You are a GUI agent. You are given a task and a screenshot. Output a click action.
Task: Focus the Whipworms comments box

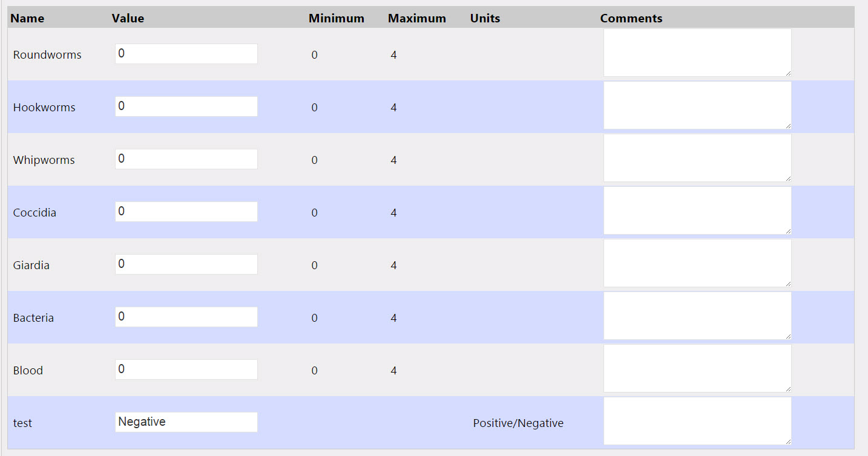(x=697, y=158)
